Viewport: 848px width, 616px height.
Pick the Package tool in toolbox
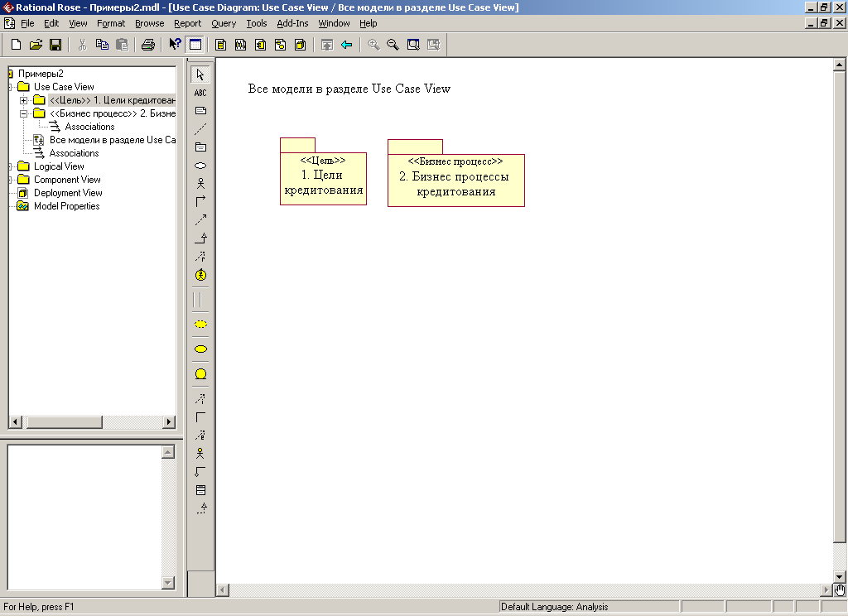point(200,147)
